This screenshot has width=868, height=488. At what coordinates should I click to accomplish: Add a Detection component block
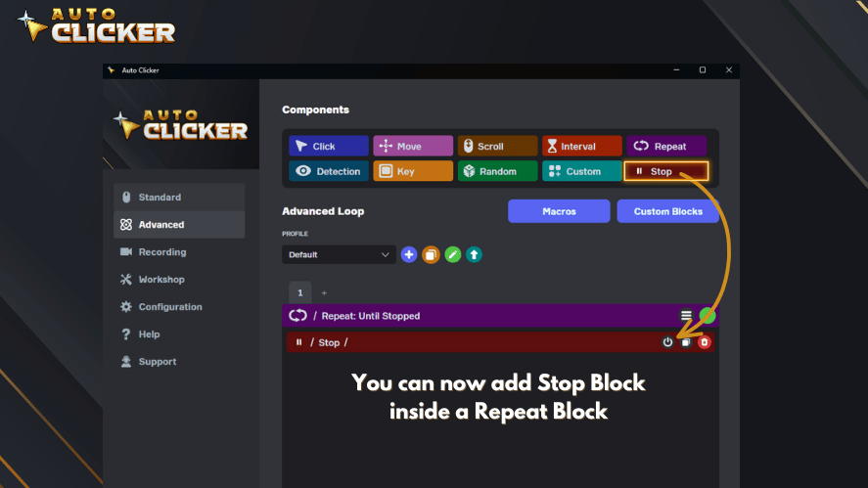click(x=328, y=171)
